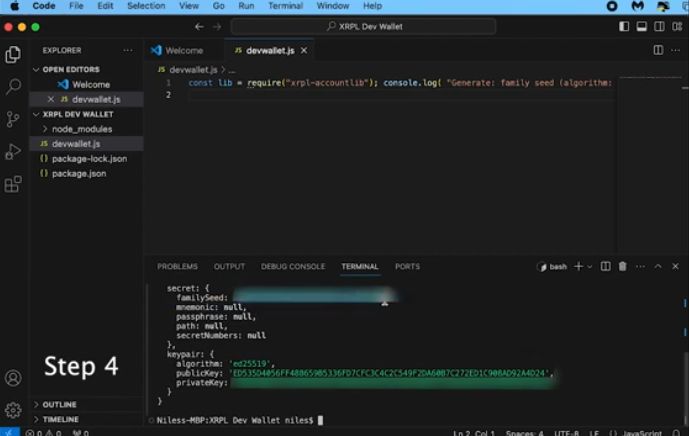The height and width of the screenshot is (436, 689).
Task: Open the Go menu
Action: click(218, 6)
